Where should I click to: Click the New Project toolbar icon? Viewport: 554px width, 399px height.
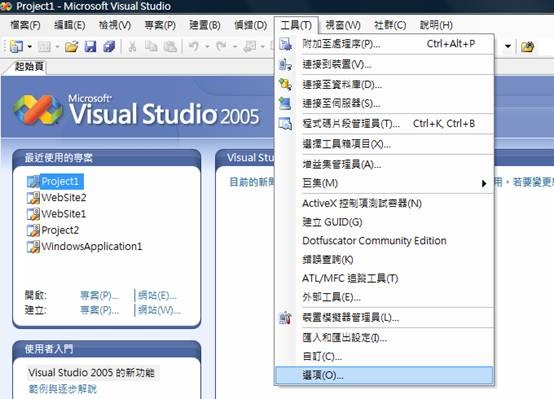tap(16, 46)
